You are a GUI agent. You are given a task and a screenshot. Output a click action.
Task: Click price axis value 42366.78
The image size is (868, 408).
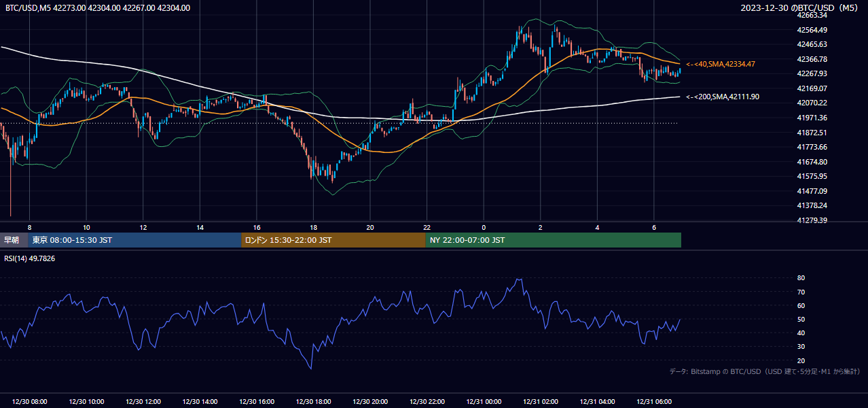(x=812, y=59)
